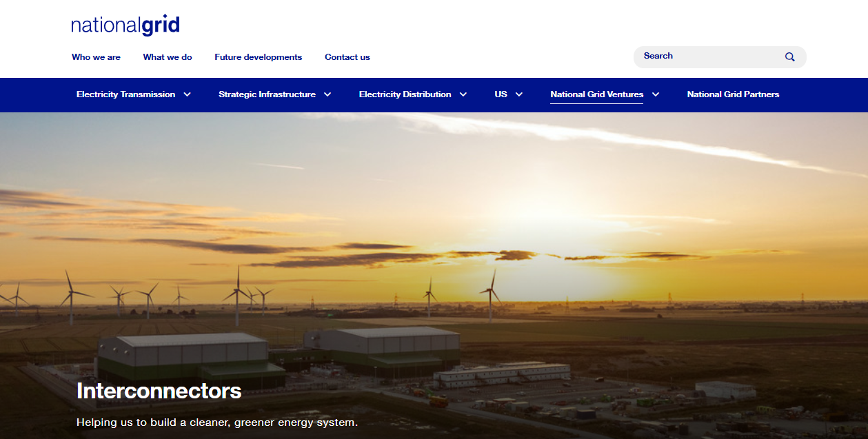Click inside the Search input field
The height and width of the screenshot is (439, 868).
(703, 57)
